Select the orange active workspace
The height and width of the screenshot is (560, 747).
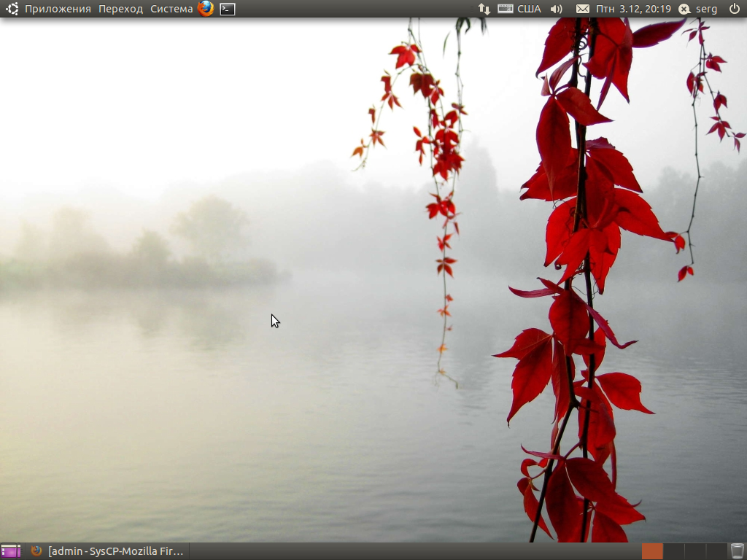pyautogui.click(x=652, y=551)
